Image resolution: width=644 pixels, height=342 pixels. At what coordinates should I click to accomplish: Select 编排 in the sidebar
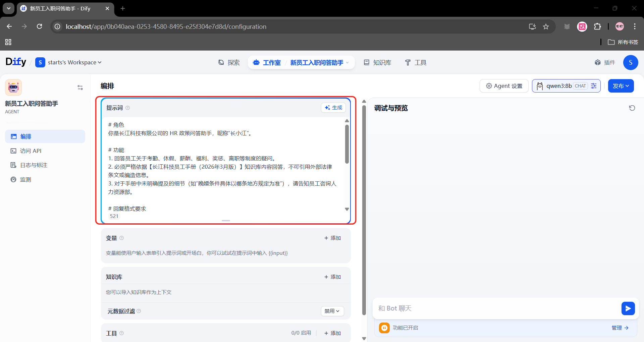pyautogui.click(x=45, y=136)
